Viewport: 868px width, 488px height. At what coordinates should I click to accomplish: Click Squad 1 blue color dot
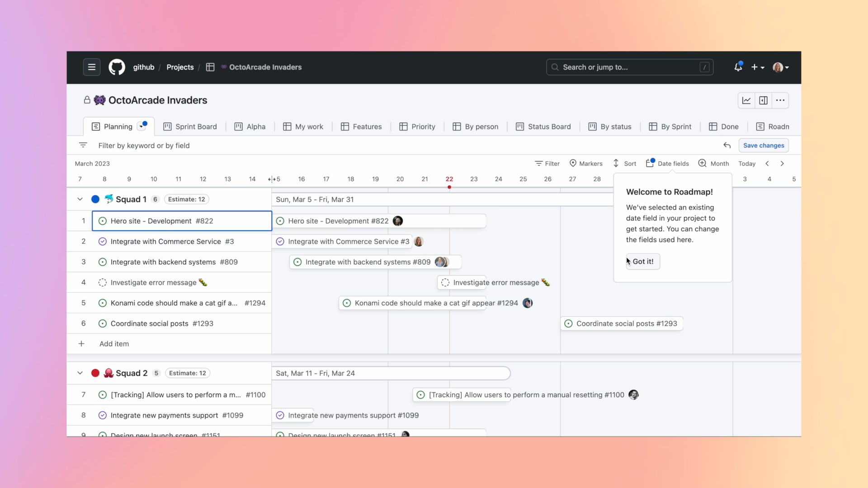(95, 199)
